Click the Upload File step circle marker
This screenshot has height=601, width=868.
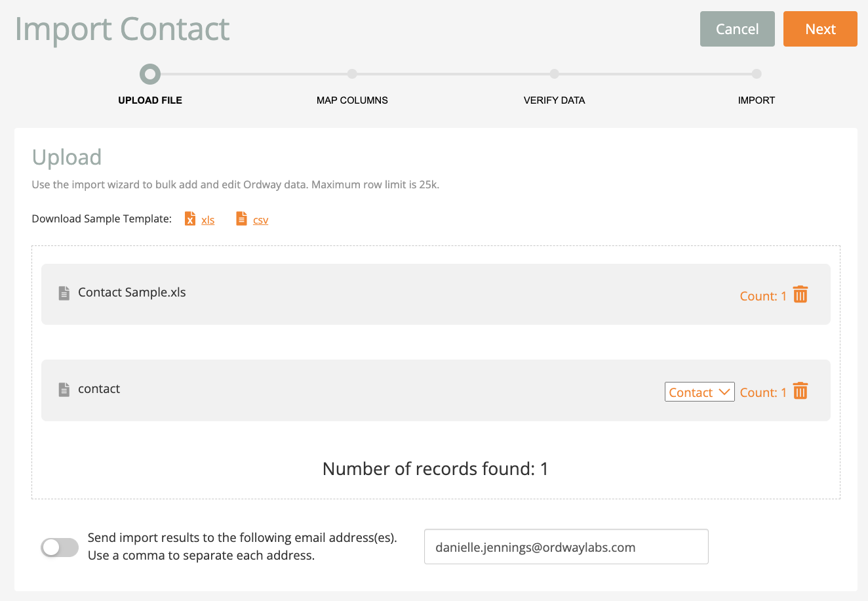[x=150, y=74]
